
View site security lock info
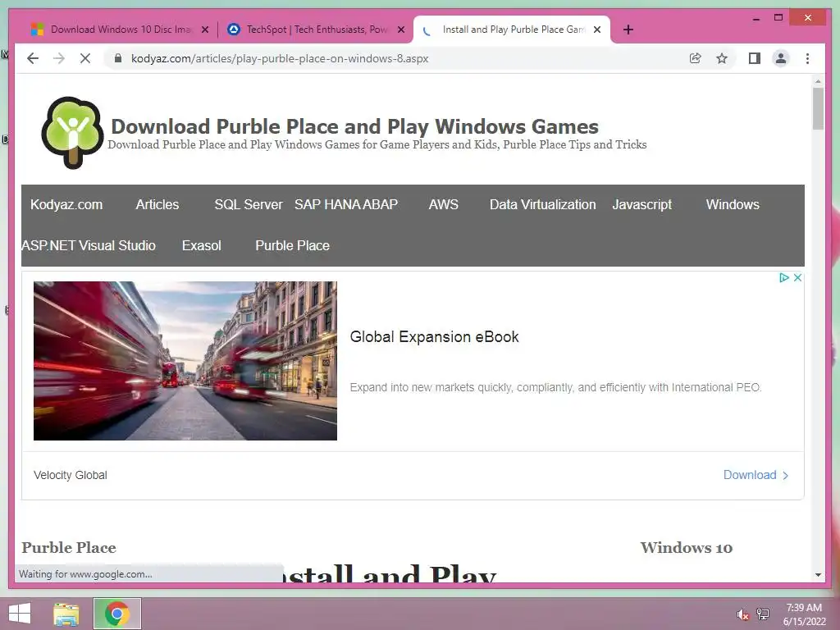click(x=118, y=58)
